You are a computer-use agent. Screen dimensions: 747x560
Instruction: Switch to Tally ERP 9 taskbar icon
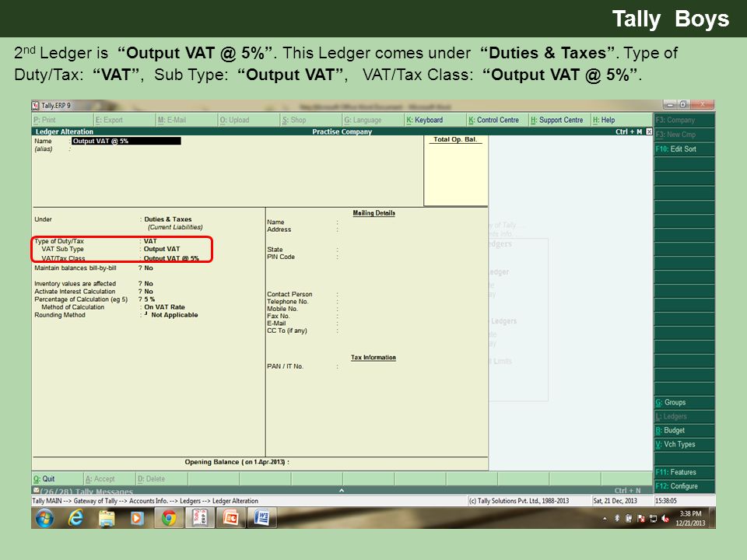200,518
